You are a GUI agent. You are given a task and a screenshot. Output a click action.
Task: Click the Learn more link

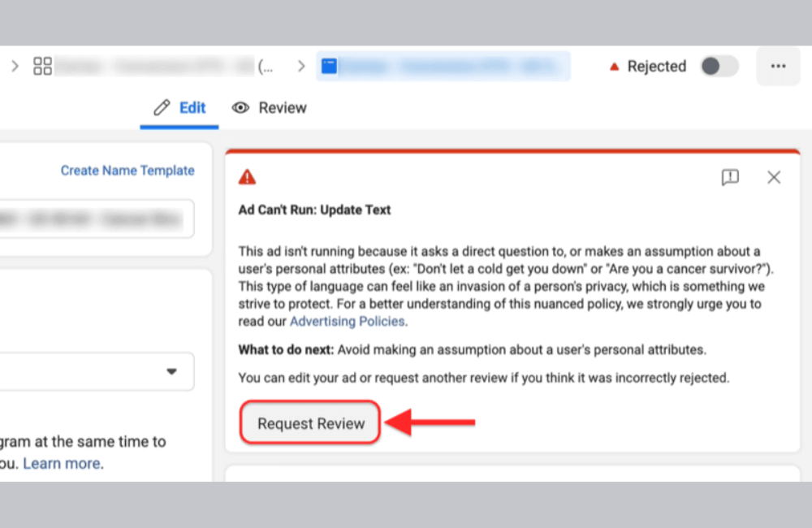click(63, 463)
